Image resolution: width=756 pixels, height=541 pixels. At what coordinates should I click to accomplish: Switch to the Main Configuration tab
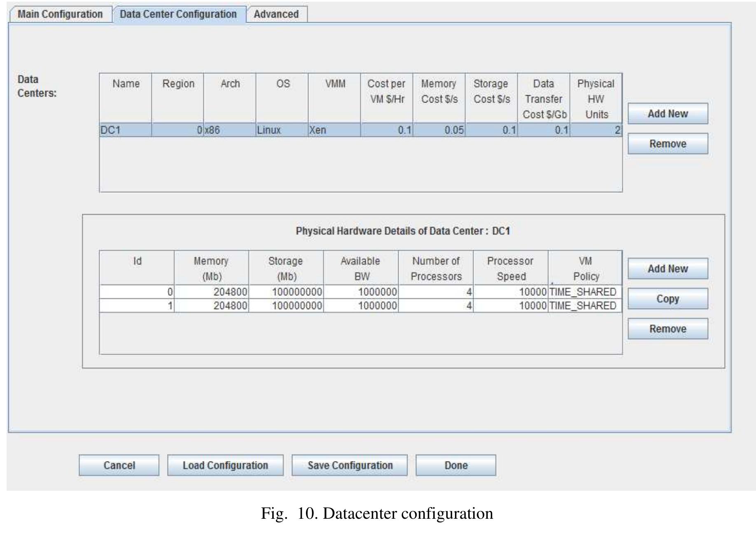60,14
